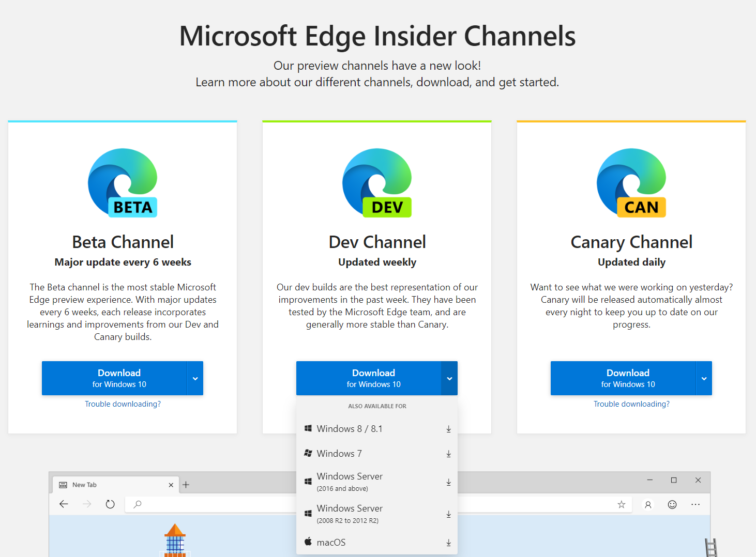Click the Apple icon beside macOS
This screenshot has width=756, height=557.
[308, 542]
